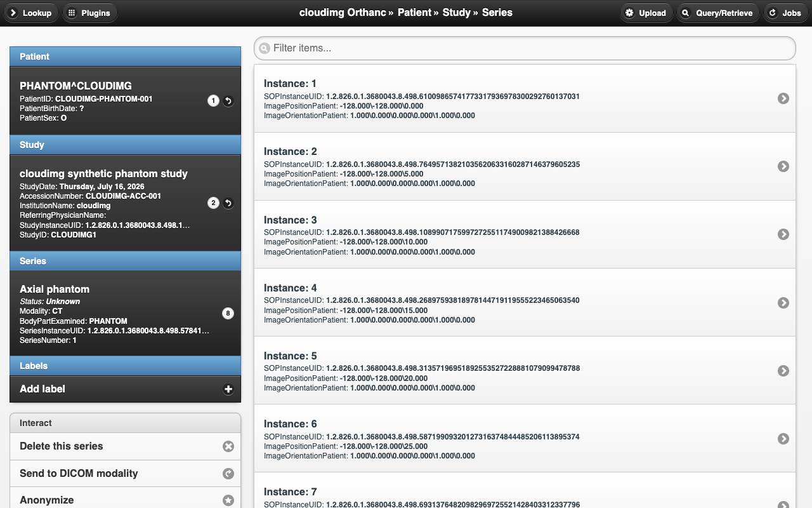Screen dimensions: 812x508
Task: Open Instance 4 using its chevron arrow
Action: pyautogui.click(x=783, y=303)
